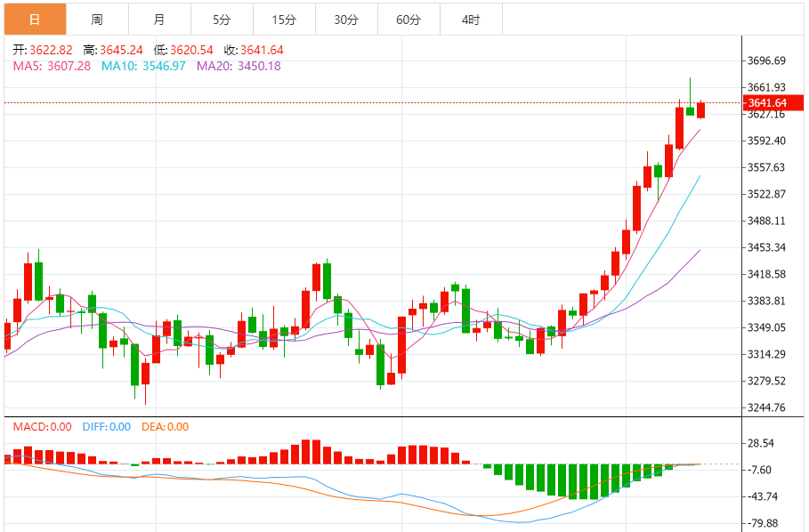Image resolution: width=809 pixels, height=532 pixels.
Task: Click the 28.54 MACD axis label
Action: pyautogui.click(x=761, y=443)
